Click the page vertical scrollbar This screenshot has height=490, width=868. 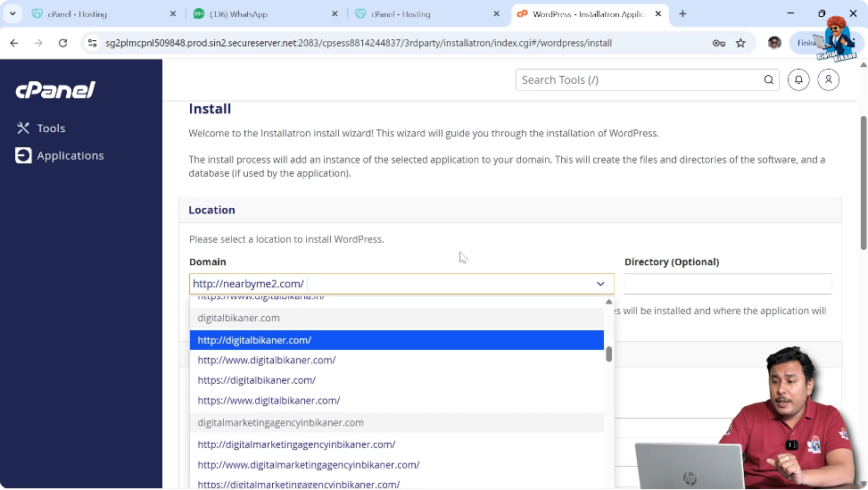tap(864, 183)
